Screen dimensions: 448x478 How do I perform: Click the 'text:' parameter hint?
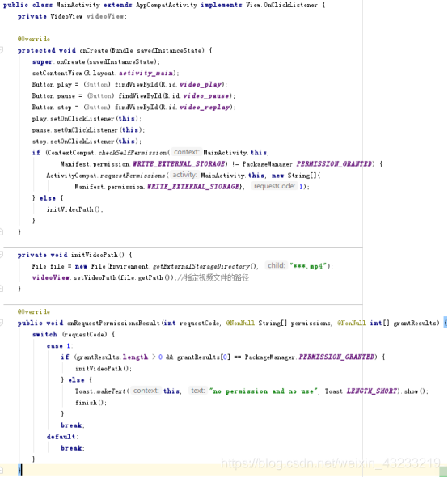pyautogui.click(x=198, y=391)
